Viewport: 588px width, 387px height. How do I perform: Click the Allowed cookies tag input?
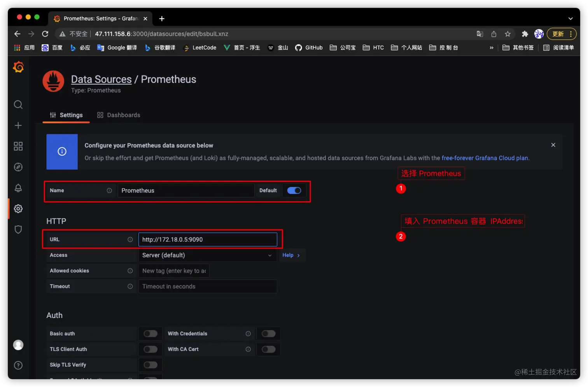[174, 271]
